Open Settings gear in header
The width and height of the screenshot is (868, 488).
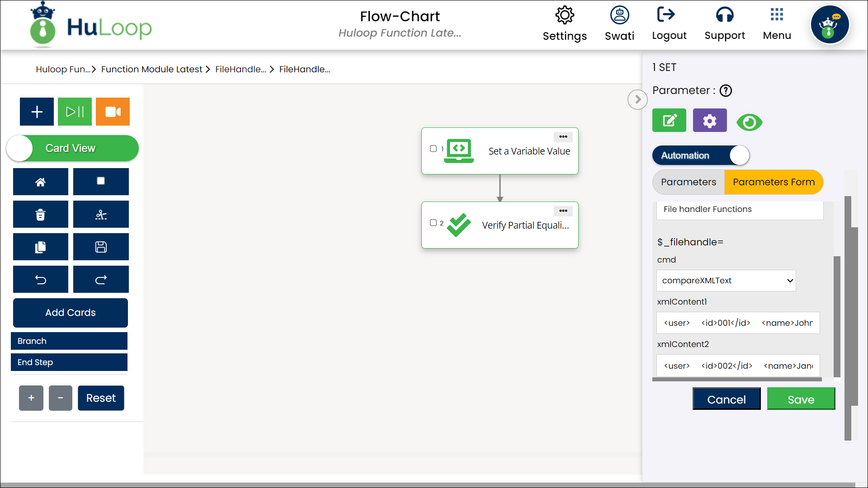tap(565, 15)
